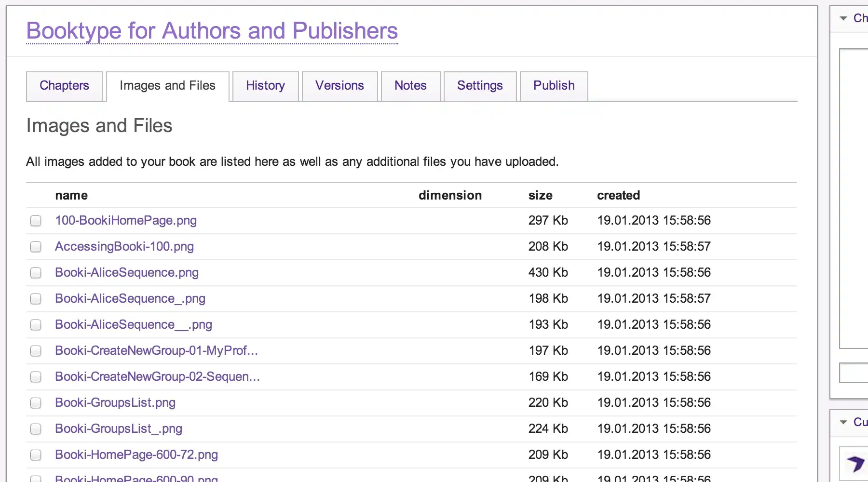868x482 pixels.
Task: Open the Settings tab
Action: click(x=480, y=86)
